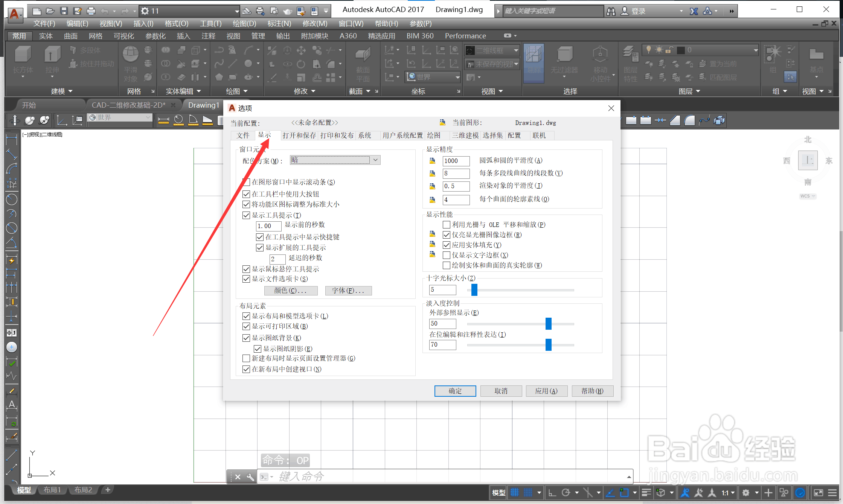Select the text A tool in left toolbar
The image size is (843, 504).
tap(12, 405)
